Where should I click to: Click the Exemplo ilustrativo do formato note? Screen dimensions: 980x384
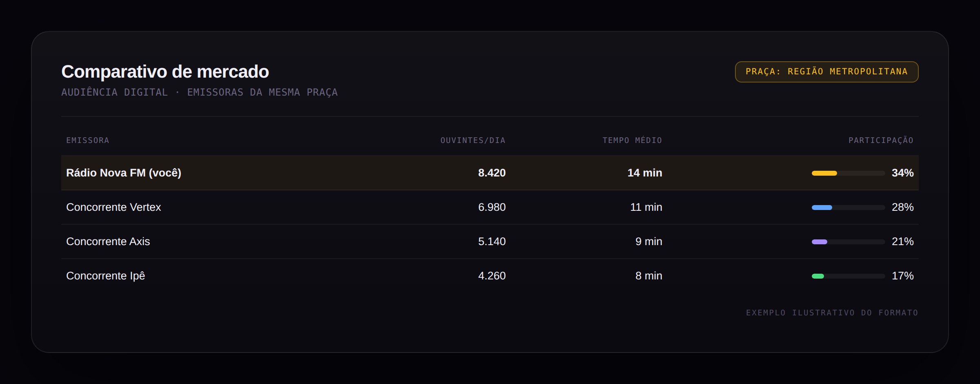point(832,313)
